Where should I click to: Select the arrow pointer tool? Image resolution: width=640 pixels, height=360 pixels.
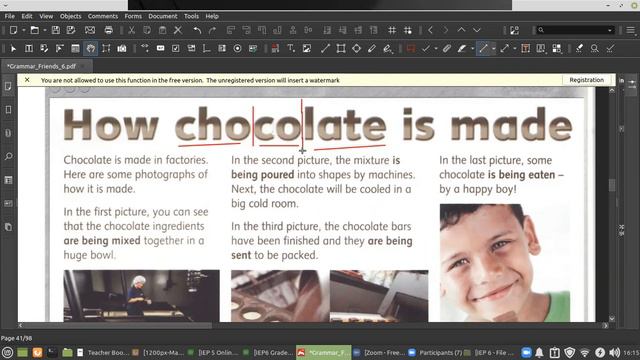coord(13,49)
